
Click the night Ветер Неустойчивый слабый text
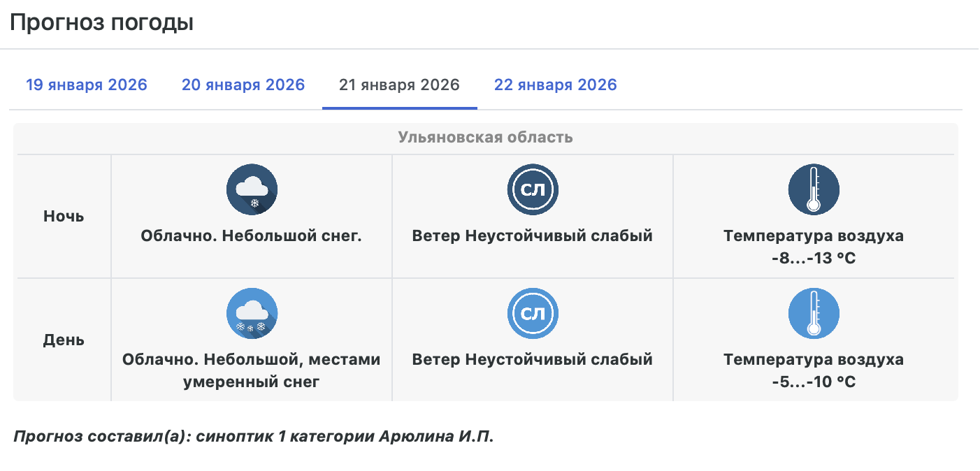[533, 236]
